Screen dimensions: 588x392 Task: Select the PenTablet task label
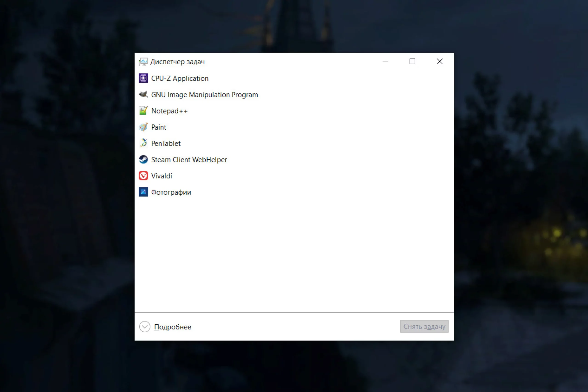(166, 144)
